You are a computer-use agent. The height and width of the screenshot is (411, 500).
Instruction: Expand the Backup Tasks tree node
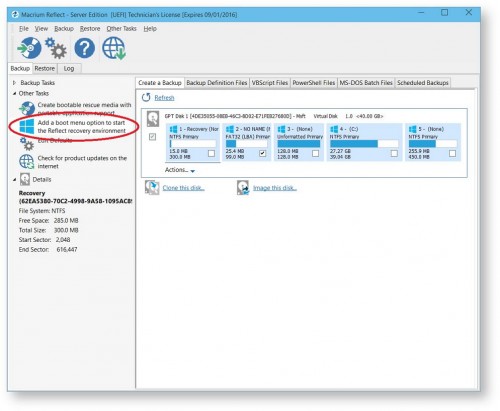coord(14,82)
